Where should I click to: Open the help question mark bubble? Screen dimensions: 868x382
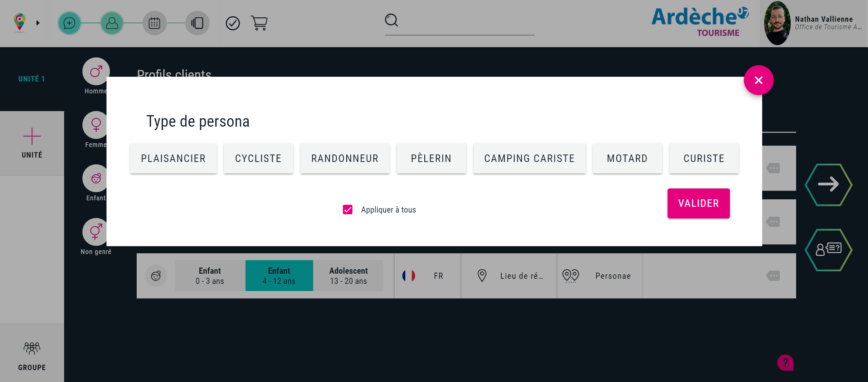point(785,363)
